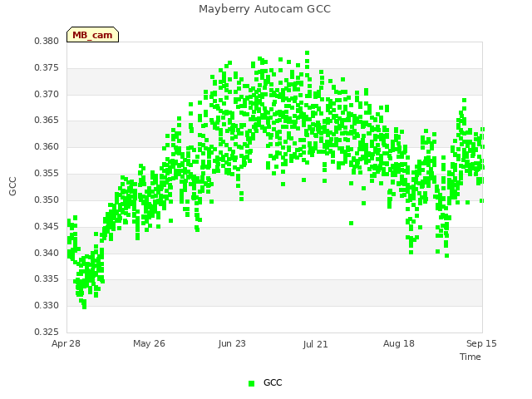Click the 0.345 y-axis tick label
This screenshot has width=532, height=399.
click(47, 226)
